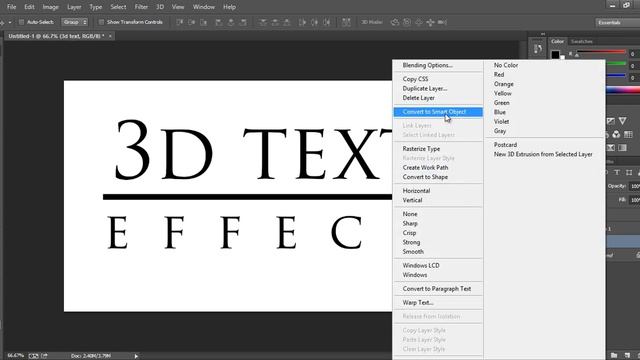640x360 pixels.
Task: Open the Help menu
Action: 229,7
